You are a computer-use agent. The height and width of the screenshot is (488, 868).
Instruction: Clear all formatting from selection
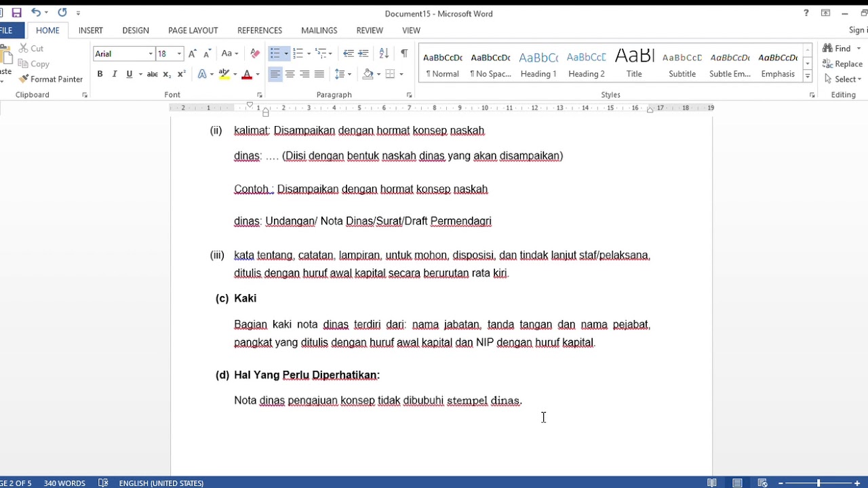pyautogui.click(x=255, y=54)
